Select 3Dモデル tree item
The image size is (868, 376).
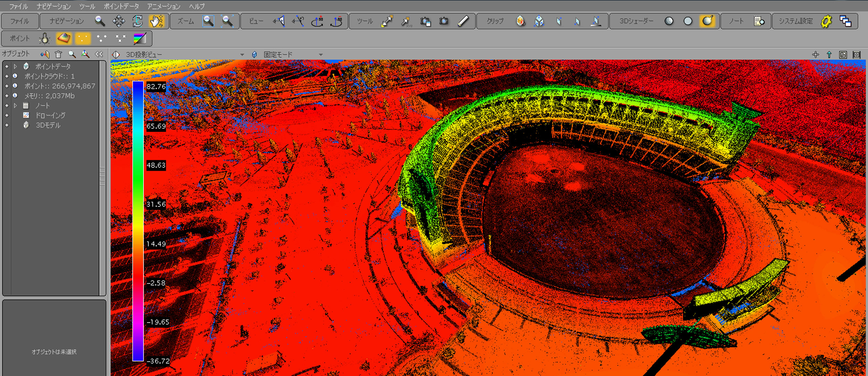tap(48, 125)
